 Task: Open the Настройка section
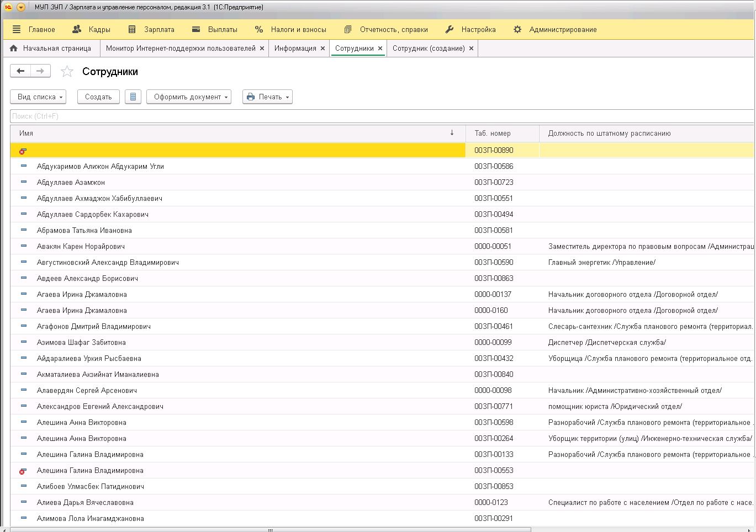pyautogui.click(x=470, y=29)
